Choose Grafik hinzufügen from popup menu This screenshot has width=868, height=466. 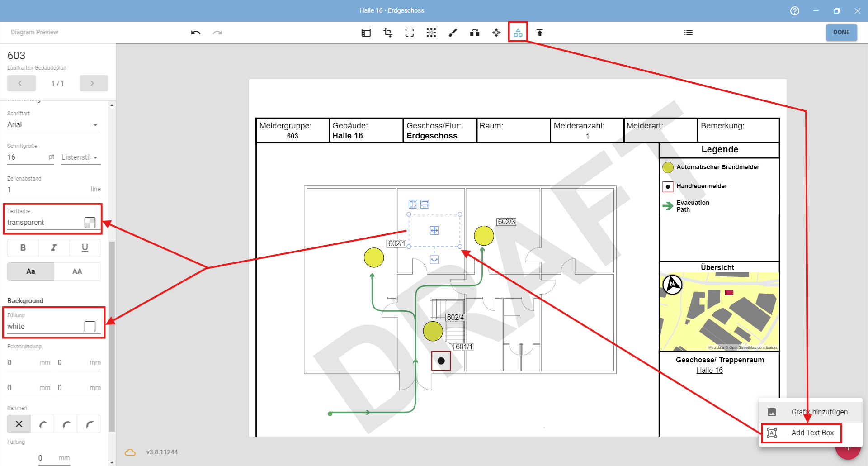(x=811, y=412)
